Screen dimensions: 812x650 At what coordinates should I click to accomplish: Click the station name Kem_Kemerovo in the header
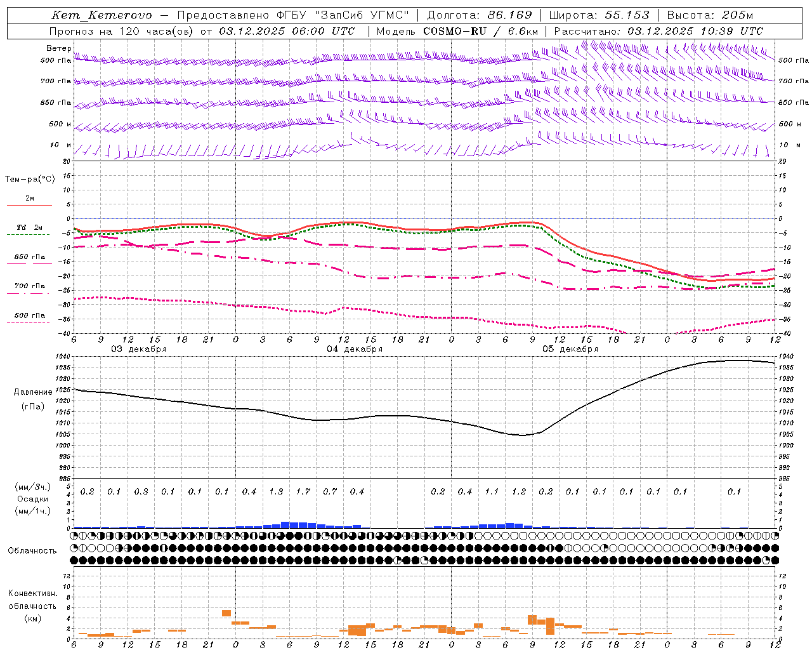[x=101, y=15]
